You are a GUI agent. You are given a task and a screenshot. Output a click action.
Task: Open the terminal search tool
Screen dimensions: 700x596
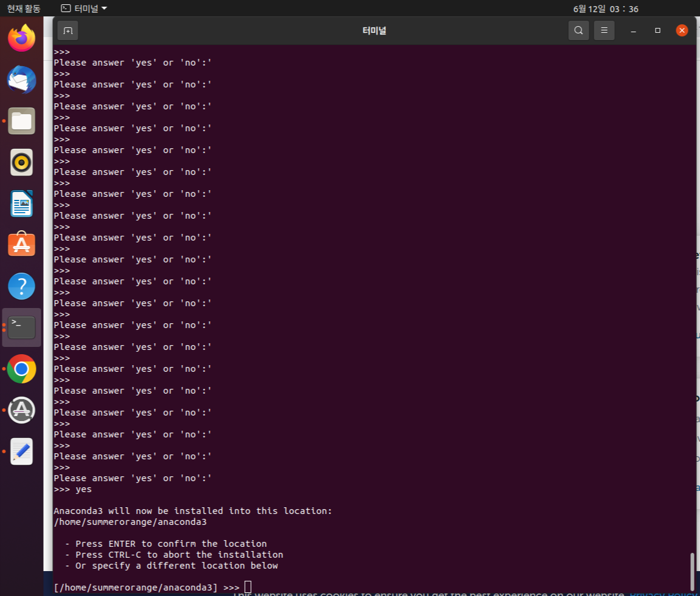point(578,30)
